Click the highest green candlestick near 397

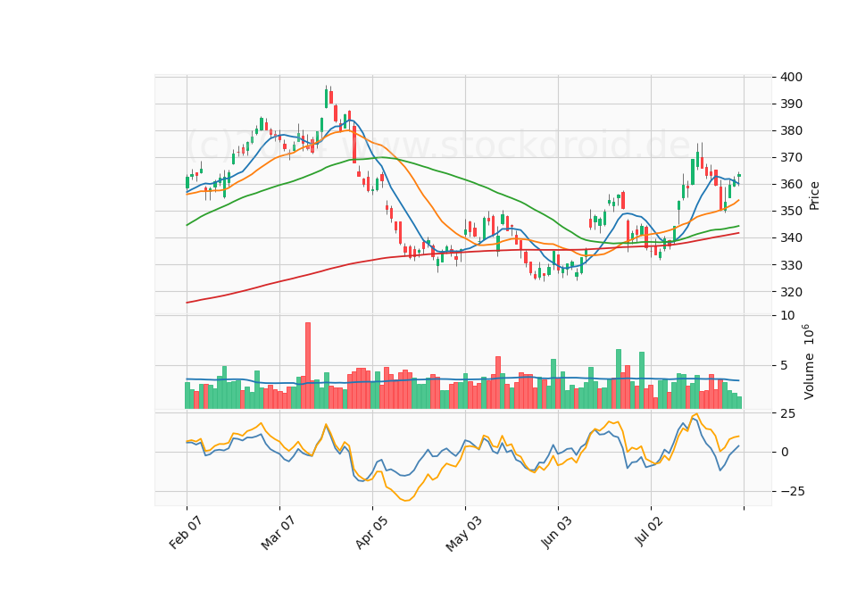[x=327, y=98]
